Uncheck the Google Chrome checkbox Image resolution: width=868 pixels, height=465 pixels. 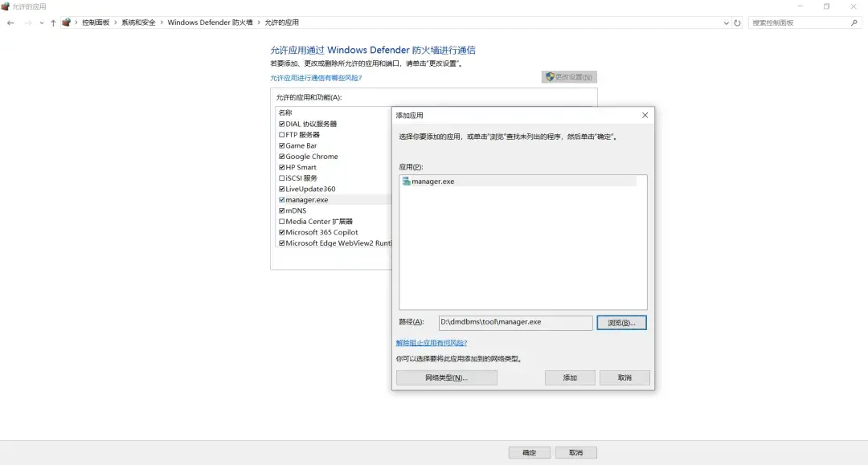tap(282, 157)
